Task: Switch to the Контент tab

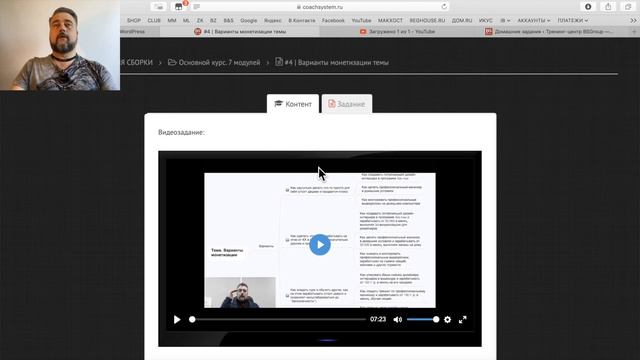Action: pyautogui.click(x=293, y=104)
